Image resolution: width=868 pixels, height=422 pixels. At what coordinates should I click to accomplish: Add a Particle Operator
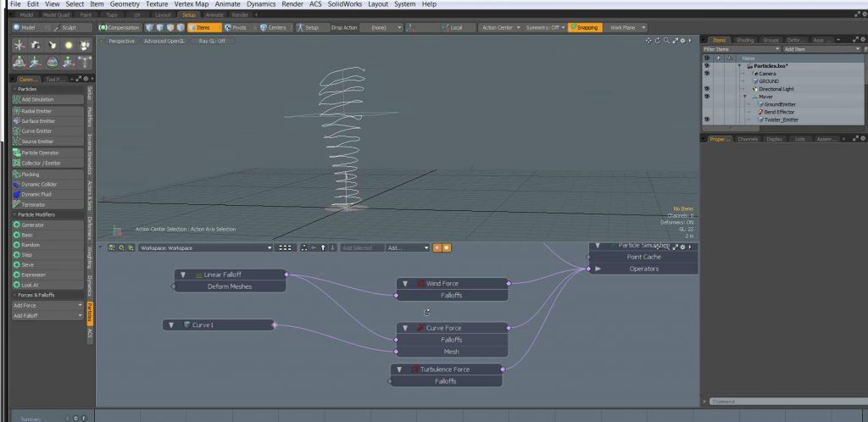(47, 153)
